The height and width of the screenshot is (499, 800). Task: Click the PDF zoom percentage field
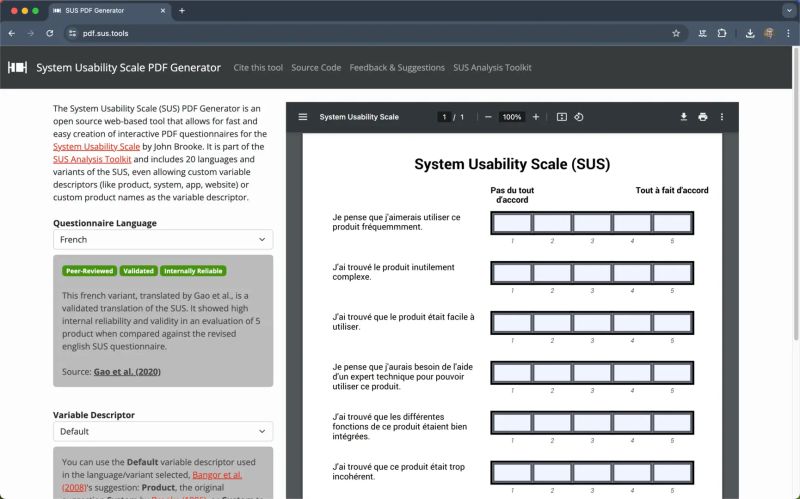click(x=512, y=117)
